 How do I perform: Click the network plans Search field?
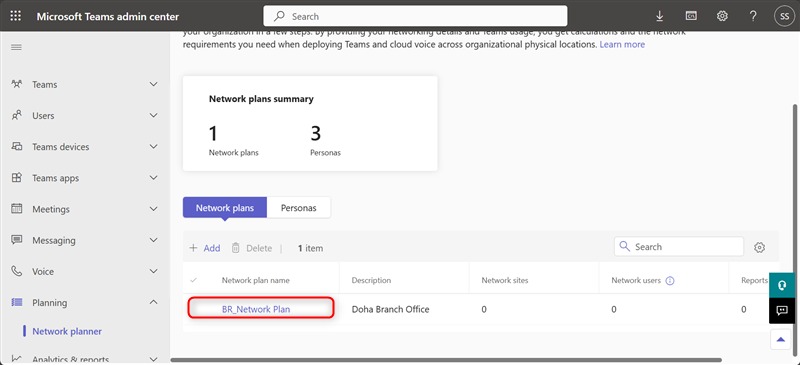click(679, 247)
